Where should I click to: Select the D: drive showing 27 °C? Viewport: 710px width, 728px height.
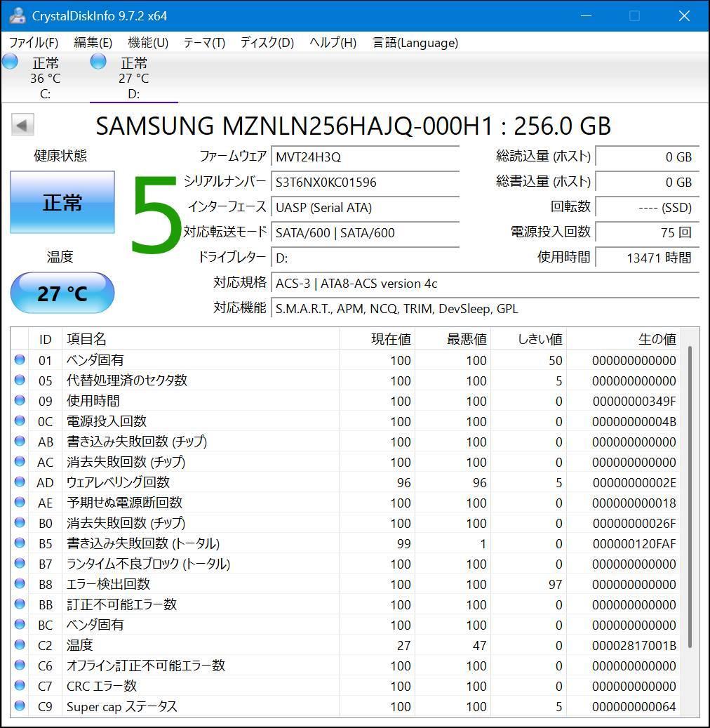133,76
